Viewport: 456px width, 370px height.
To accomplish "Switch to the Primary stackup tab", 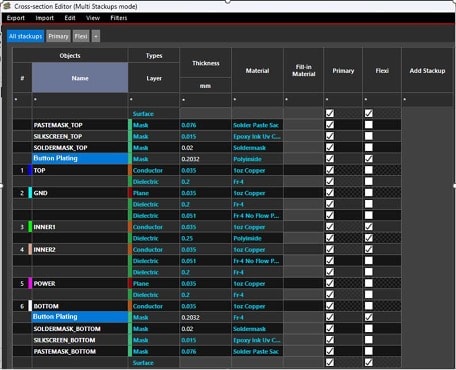I will (x=58, y=36).
